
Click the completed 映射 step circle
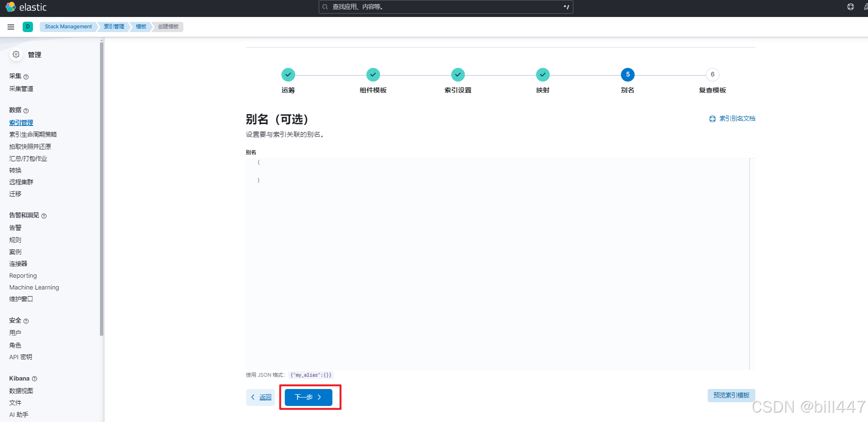point(543,74)
